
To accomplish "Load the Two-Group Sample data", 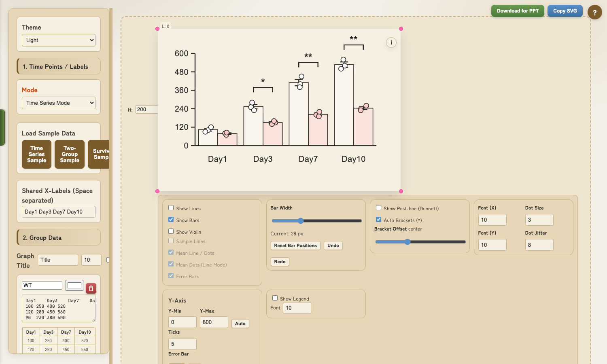I will pos(69,154).
